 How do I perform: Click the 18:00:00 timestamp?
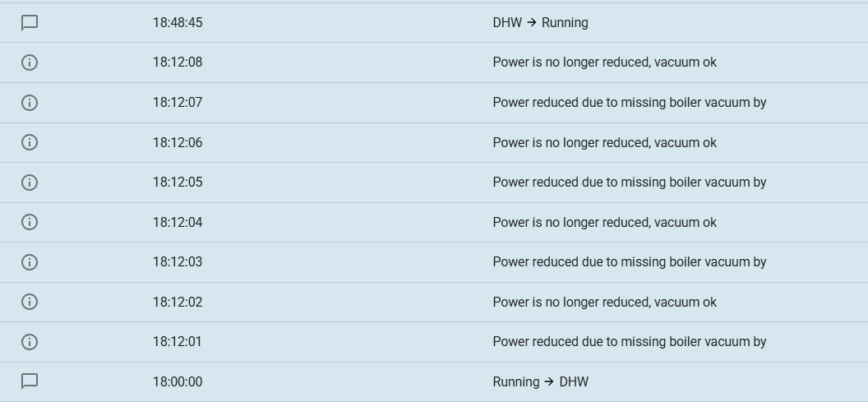[x=177, y=381]
